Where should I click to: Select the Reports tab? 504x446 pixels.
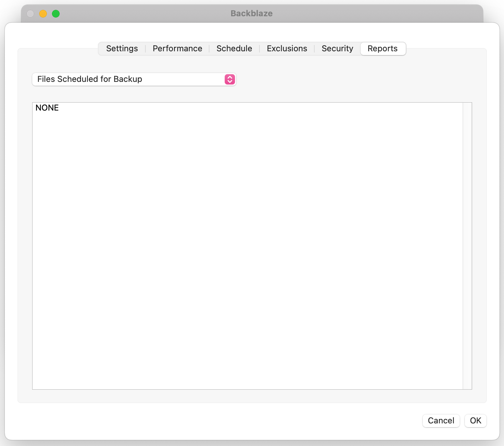click(x=383, y=48)
